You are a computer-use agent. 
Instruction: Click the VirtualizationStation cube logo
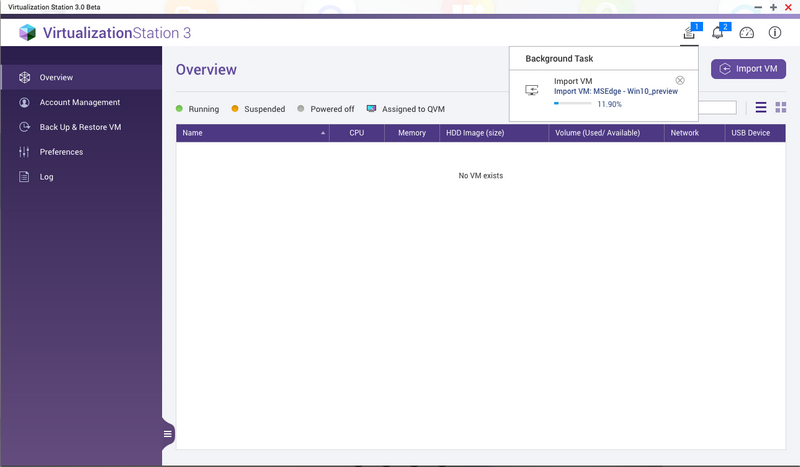(27, 33)
